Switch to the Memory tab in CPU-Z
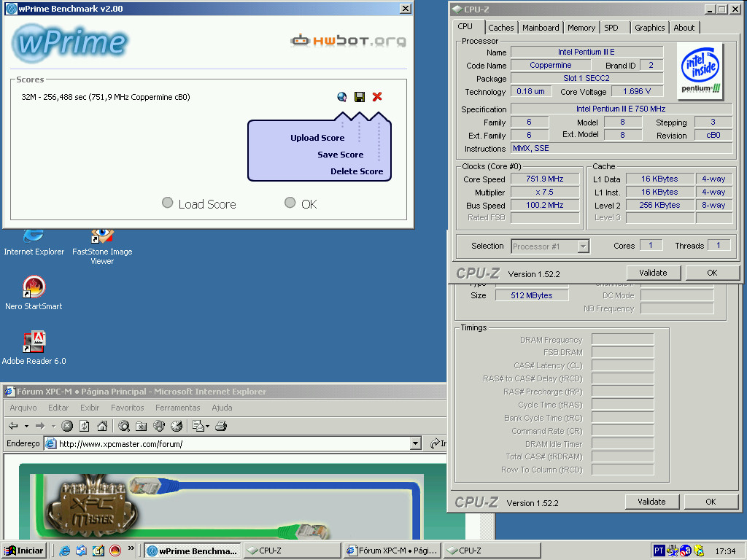 point(581,28)
